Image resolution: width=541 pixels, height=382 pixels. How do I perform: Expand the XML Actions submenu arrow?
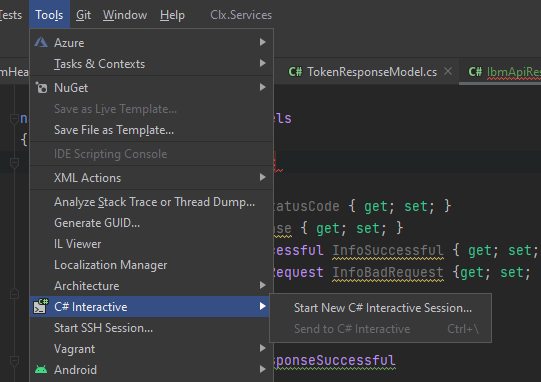pos(263,177)
